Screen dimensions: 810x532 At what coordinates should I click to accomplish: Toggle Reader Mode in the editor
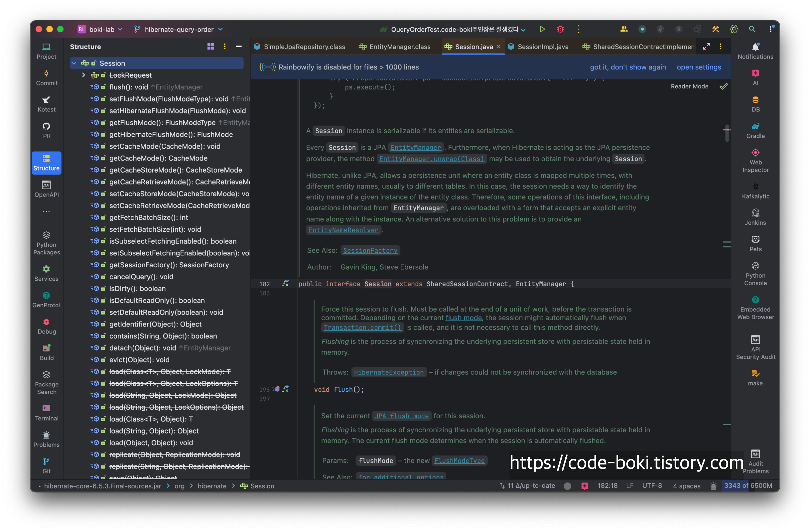[x=689, y=86]
